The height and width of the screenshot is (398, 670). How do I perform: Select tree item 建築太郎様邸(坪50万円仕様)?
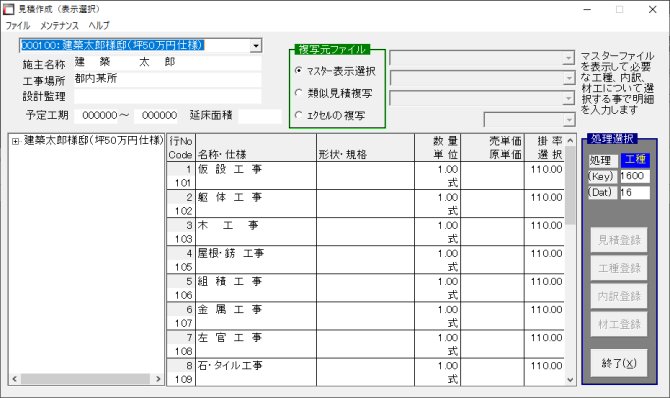[93, 140]
